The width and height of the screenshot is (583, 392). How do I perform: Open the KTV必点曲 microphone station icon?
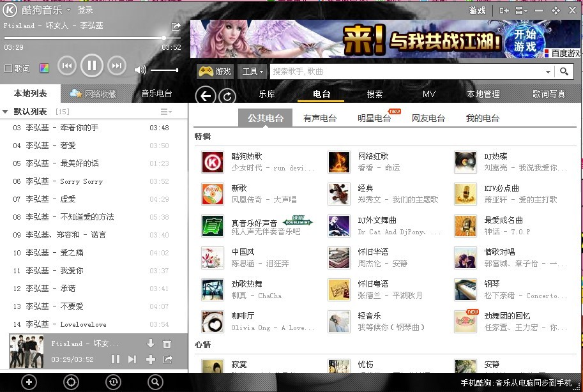(466, 194)
